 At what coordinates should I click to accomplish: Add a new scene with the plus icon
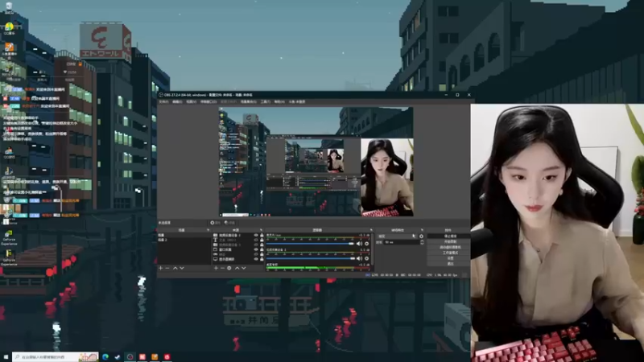[x=160, y=268]
